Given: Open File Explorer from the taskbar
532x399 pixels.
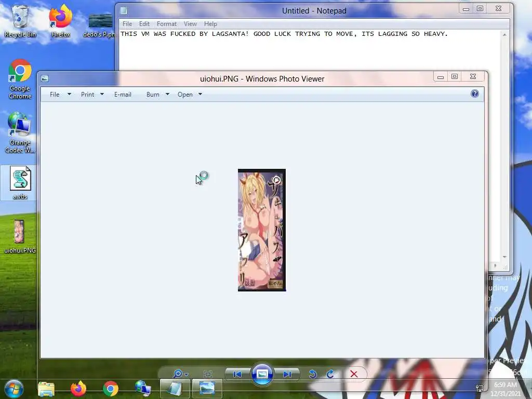Looking at the screenshot, I should click(x=46, y=389).
